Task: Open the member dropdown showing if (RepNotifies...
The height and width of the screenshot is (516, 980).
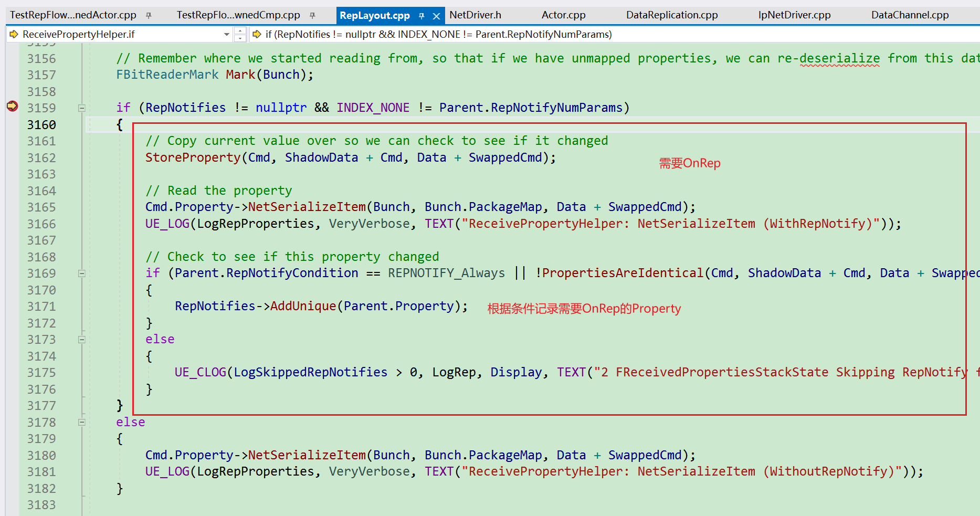Action: click(614, 34)
